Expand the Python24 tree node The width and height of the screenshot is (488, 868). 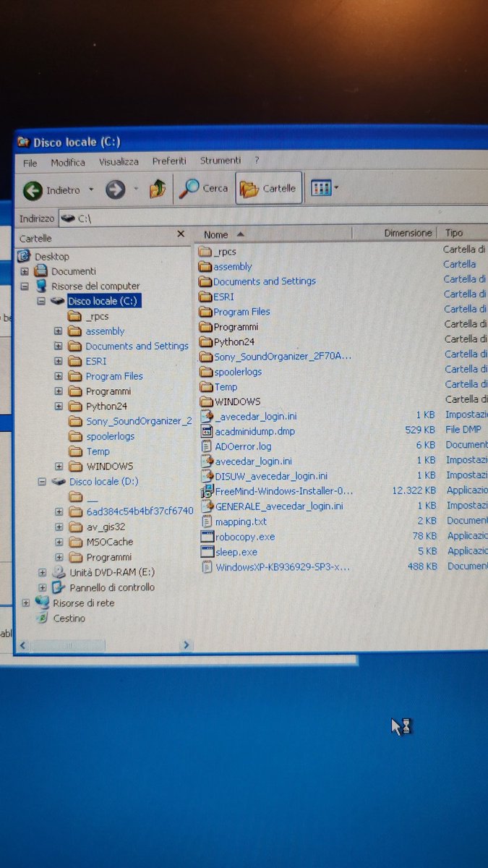coord(58,407)
